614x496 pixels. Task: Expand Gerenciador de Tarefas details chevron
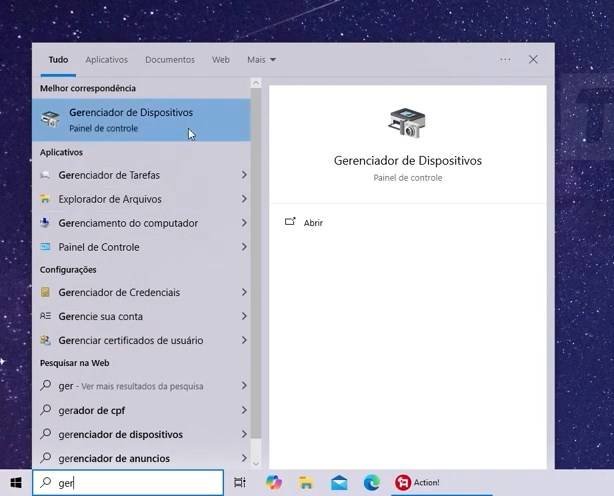pyautogui.click(x=244, y=175)
